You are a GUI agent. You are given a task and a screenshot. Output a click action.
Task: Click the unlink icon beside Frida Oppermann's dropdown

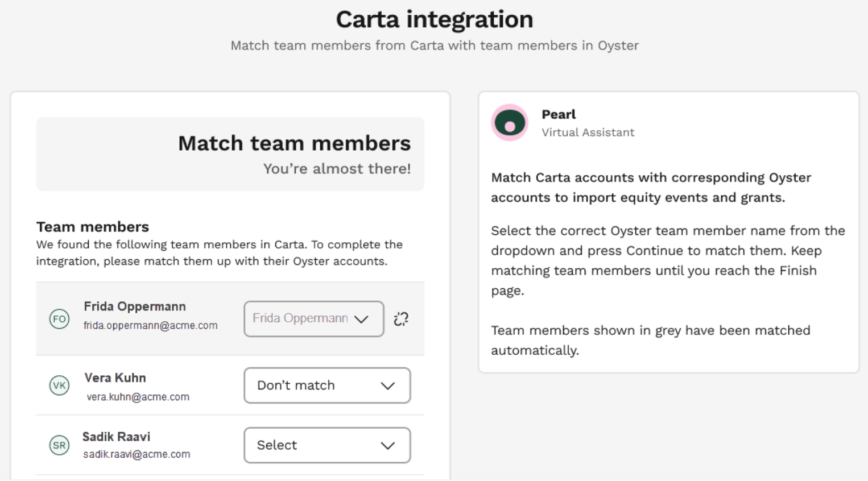coord(401,319)
